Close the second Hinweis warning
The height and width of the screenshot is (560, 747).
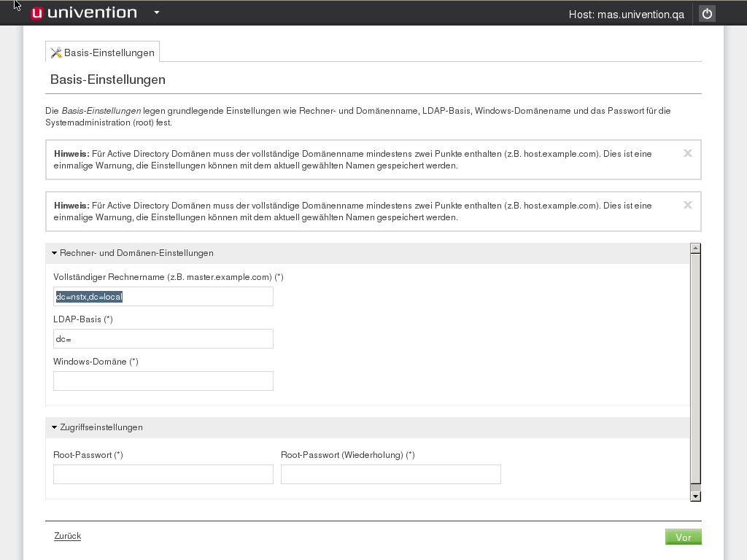(x=687, y=205)
